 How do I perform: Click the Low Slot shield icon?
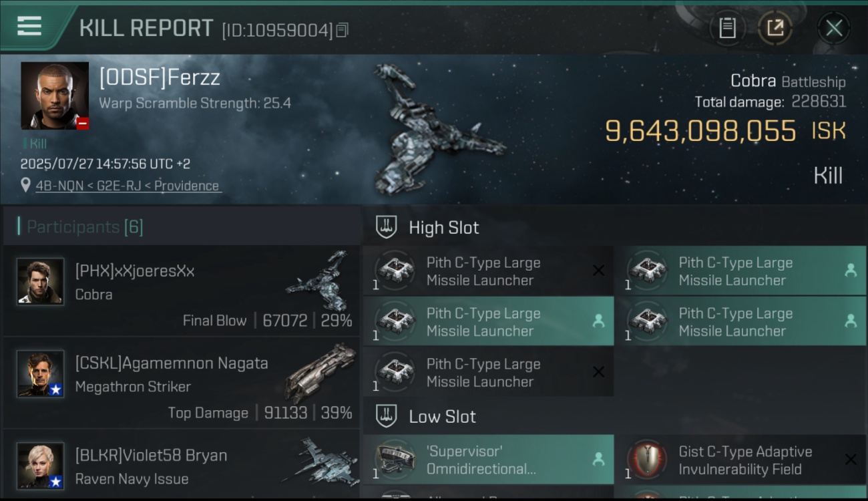pos(387,416)
